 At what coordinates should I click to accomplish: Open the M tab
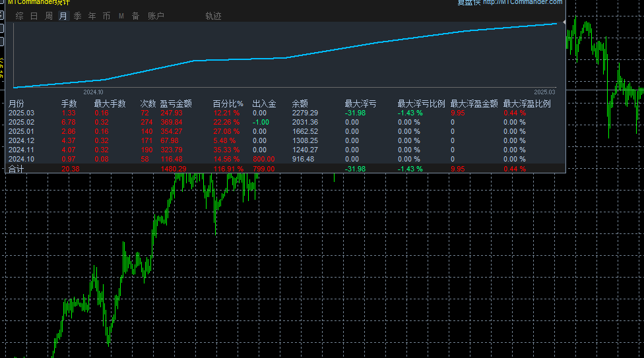point(121,16)
